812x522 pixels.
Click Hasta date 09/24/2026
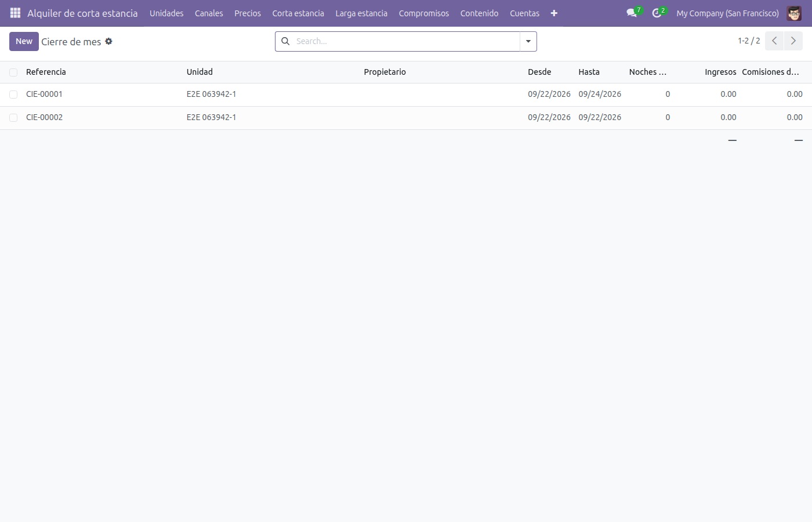tap(600, 94)
